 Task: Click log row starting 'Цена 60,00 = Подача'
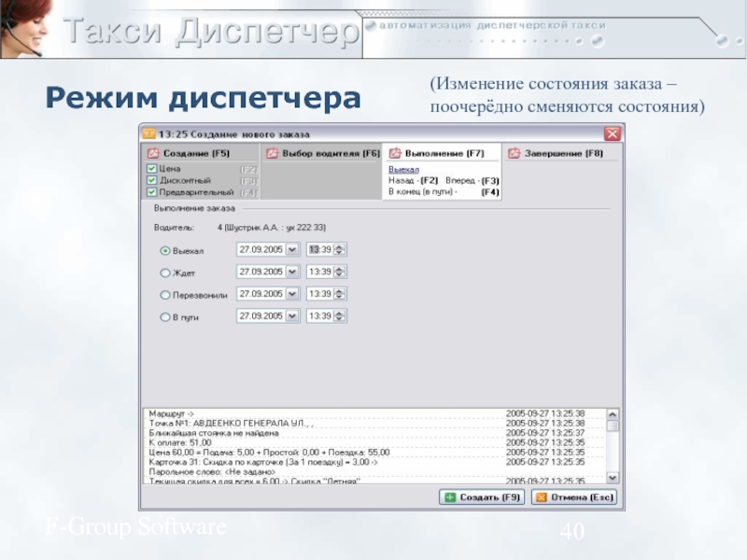[374, 453]
